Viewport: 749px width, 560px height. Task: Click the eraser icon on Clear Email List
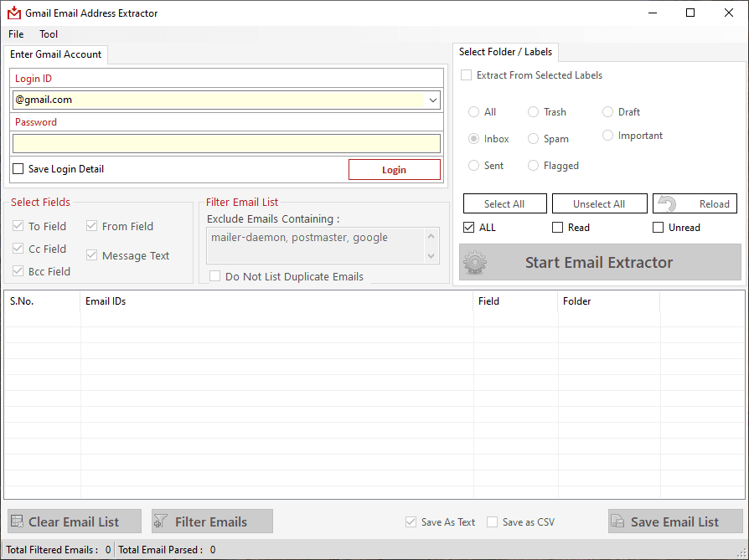[18, 521]
